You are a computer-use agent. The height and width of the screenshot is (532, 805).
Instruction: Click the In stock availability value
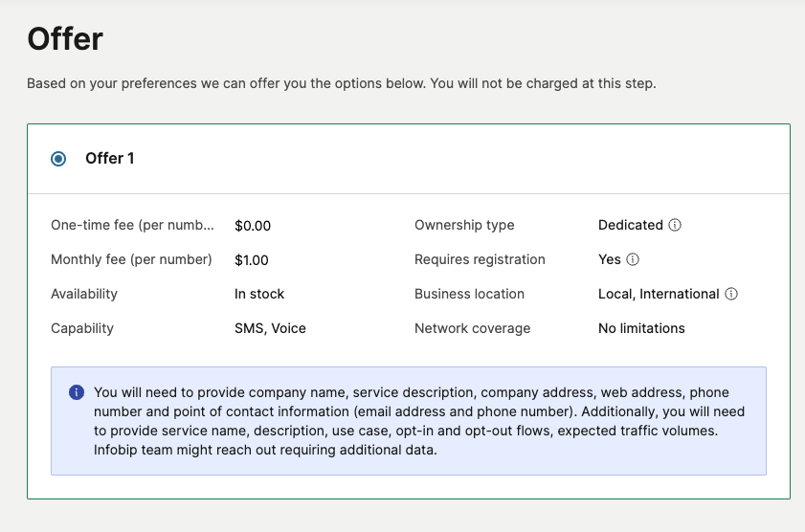point(259,294)
